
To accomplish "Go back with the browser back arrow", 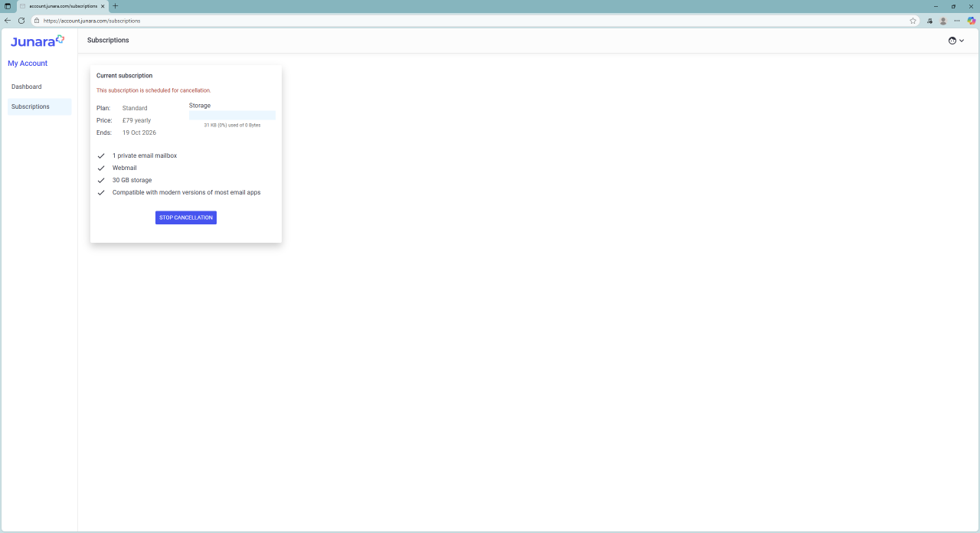I will [x=8, y=21].
